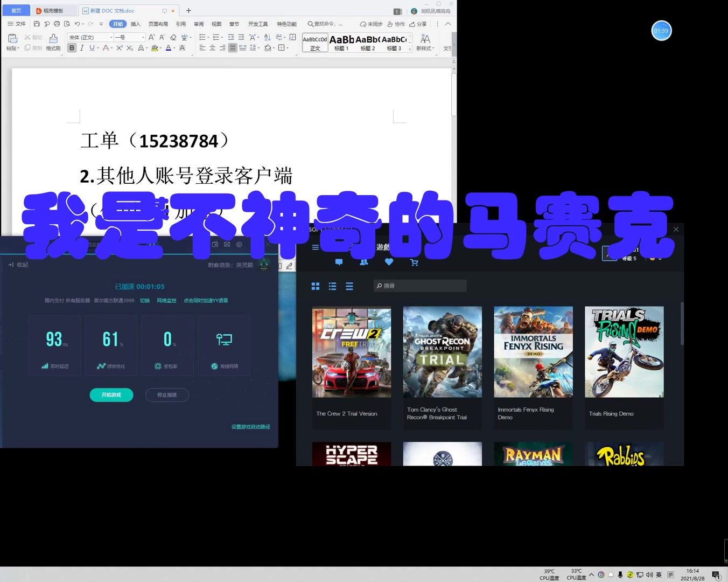Click the print icon in WPS toolbar
Image resolution: width=728 pixels, height=582 pixels.
[x=57, y=24]
